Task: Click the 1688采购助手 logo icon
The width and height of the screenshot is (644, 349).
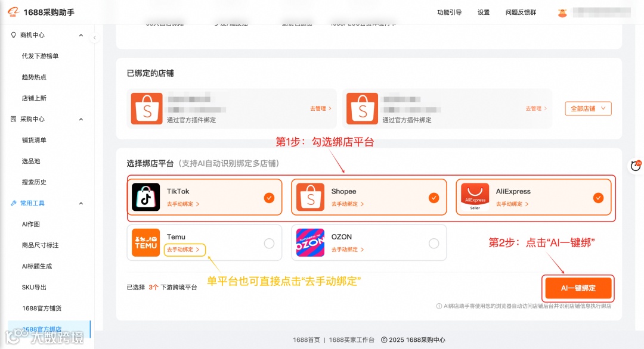Action: 14,12
